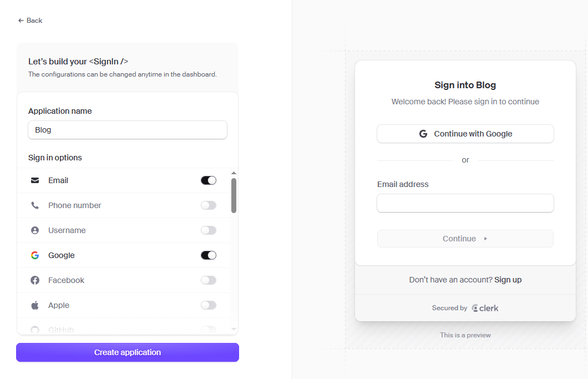The height and width of the screenshot is (379, 588).
Task: Click the sign-in options scrollbar up arrow
Action: click(x=234, y=173)
